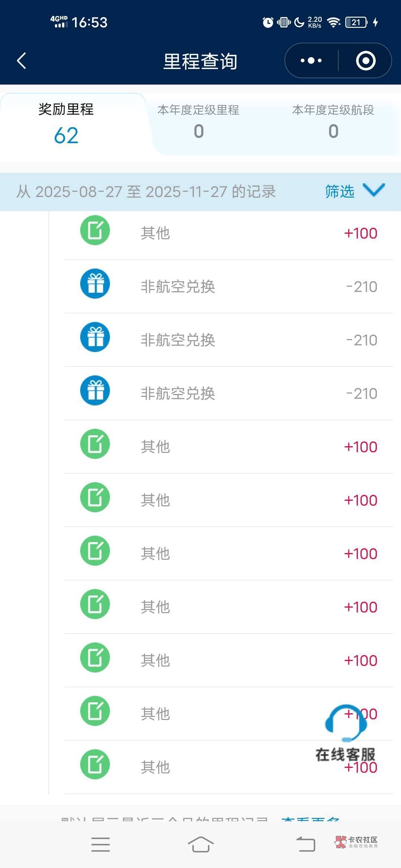Tap the 在线客服 label
The width and height of the screenshot is (401, 868).
(345, 754)
